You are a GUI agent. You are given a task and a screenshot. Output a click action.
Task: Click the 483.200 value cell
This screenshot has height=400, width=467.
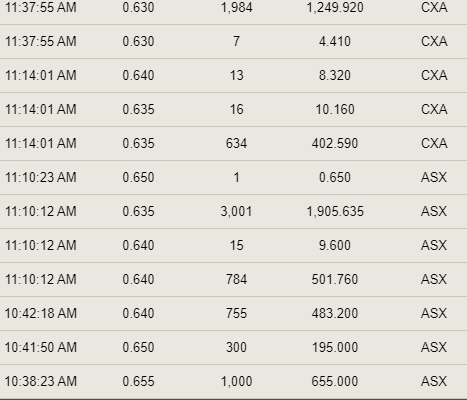(335, 313)
